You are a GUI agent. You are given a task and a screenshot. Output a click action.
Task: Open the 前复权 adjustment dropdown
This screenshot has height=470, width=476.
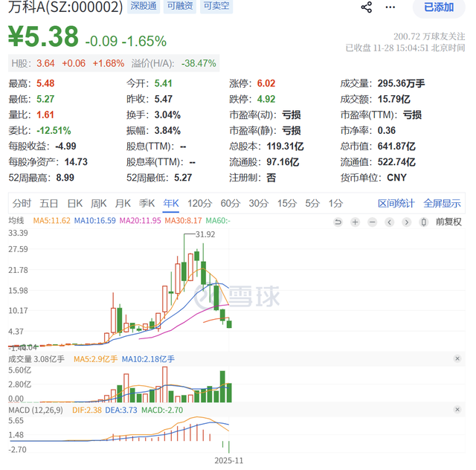[448, 222]
